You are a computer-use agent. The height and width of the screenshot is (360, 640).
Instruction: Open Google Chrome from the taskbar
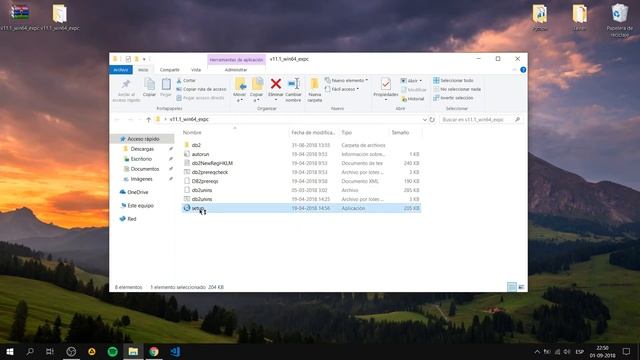(154, 351)
